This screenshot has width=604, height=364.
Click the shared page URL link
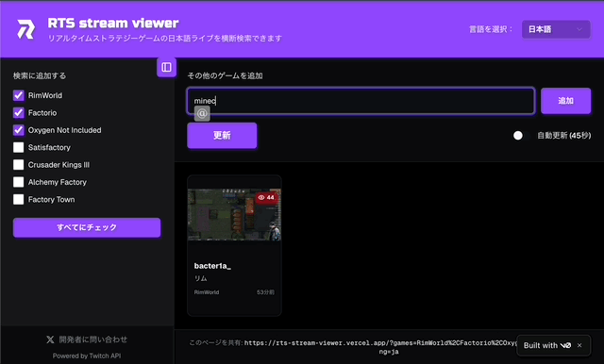pyautogui.click(x=380, y=347)
